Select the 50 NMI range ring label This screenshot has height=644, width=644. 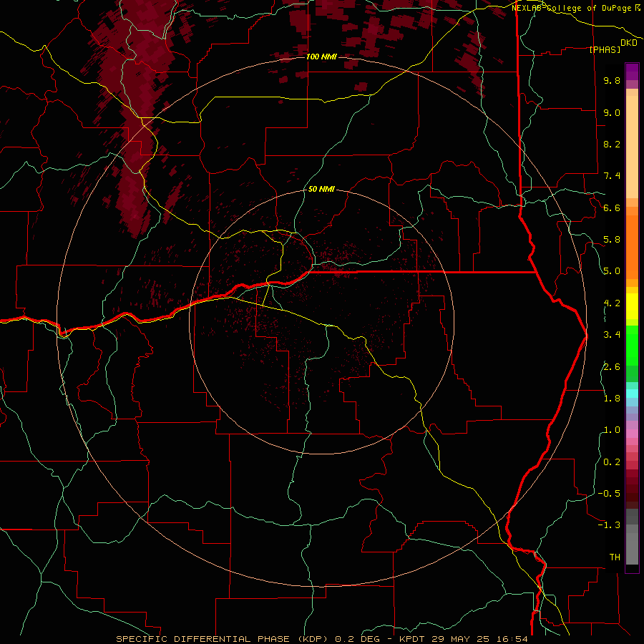pos(321,189)
